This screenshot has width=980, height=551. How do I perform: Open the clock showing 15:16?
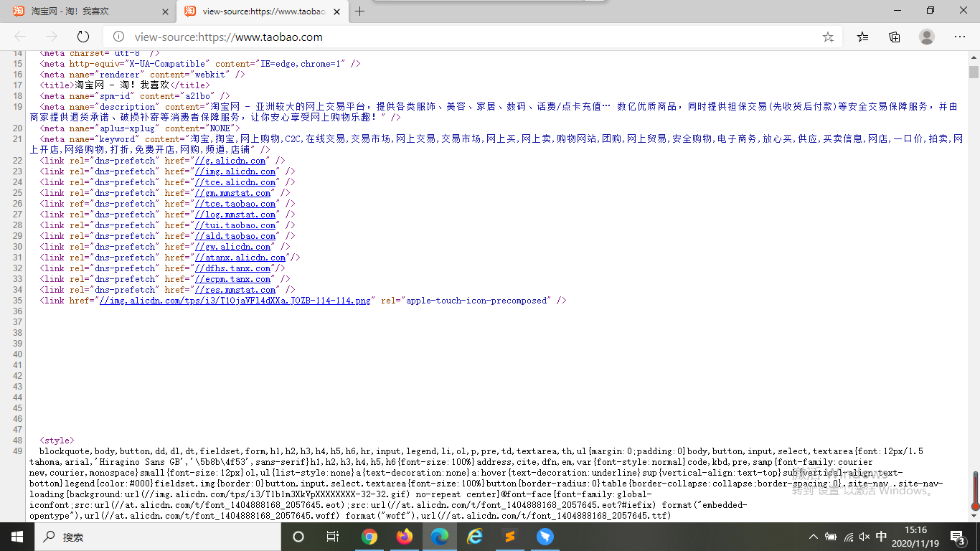coord(915,537)
